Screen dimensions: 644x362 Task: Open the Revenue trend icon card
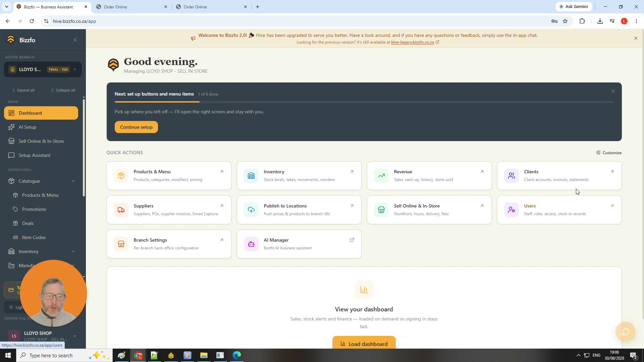click(381, 176)
